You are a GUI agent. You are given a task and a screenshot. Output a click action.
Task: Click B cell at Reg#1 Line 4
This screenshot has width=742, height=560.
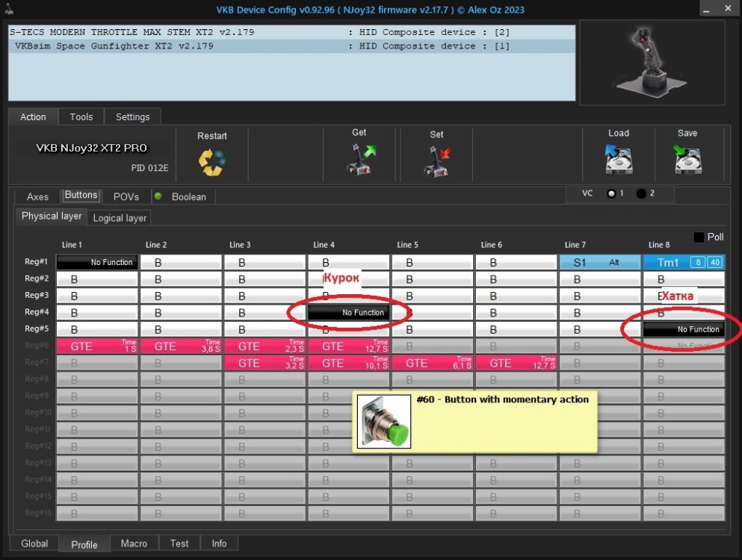[x=349, y=262]
